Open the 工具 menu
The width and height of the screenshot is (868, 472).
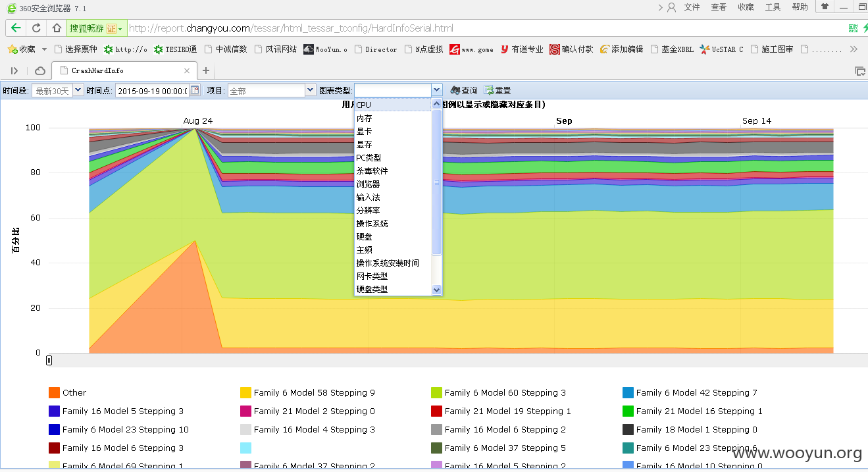point(773,7)
